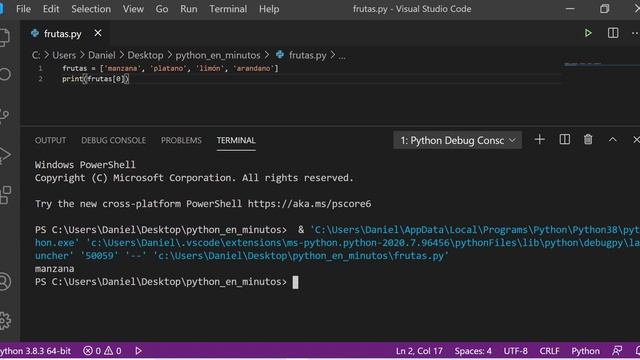This screenshot has height=360, width=640.
Task: Click the status bar run icon
Action: [x=138, y=351]
